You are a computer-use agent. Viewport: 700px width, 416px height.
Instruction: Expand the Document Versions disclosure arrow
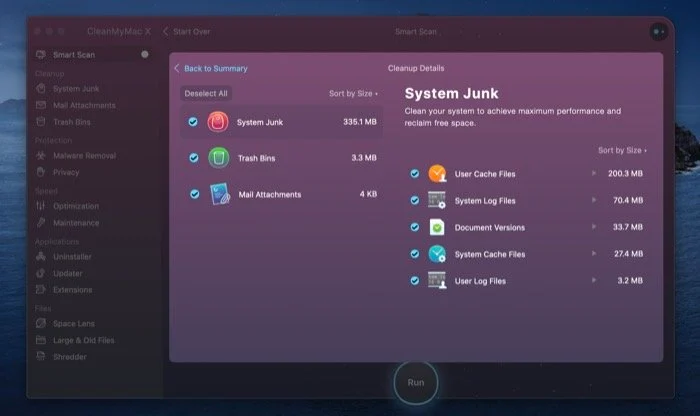click(x=594, y=227)
